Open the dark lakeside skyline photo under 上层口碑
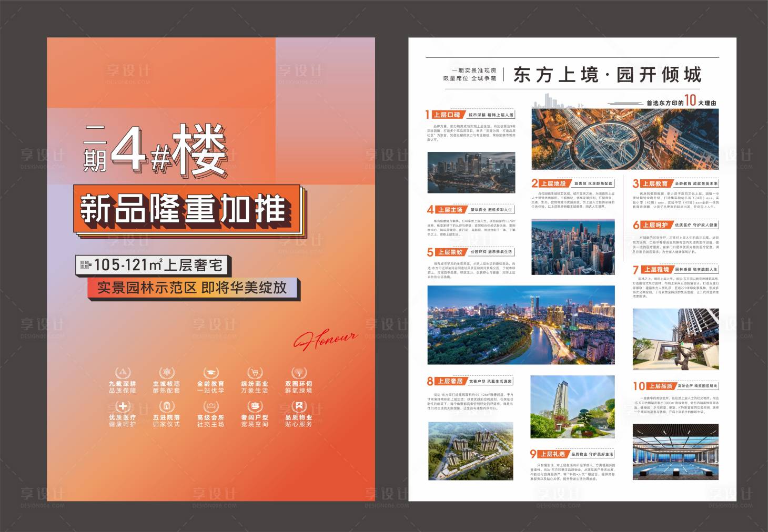The width and height of the screenshot is (768, 532). [x=471, y=173]
